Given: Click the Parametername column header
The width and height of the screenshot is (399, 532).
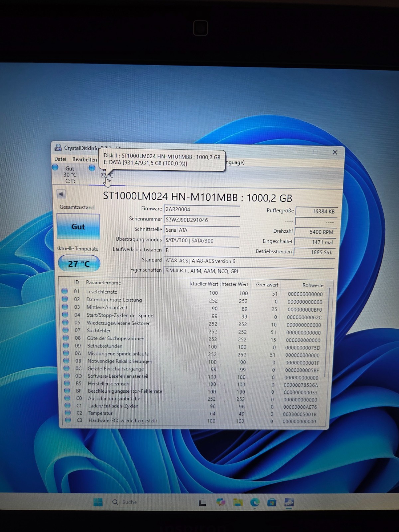Looking at the screenshot, I should click(x=103, y=283).
